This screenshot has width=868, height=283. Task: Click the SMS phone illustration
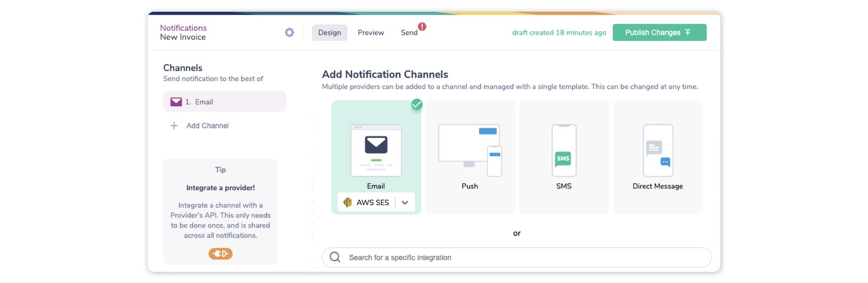(564, 150)
